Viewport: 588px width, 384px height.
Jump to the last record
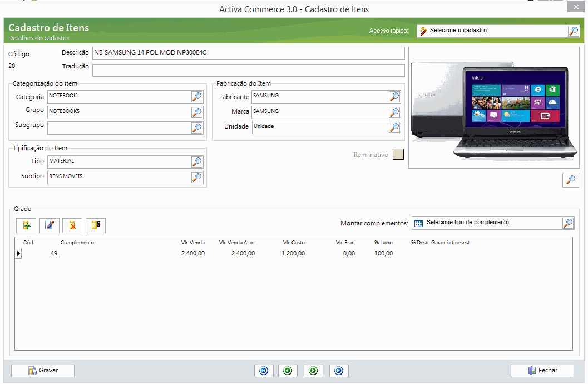click(x=338, y=371)
